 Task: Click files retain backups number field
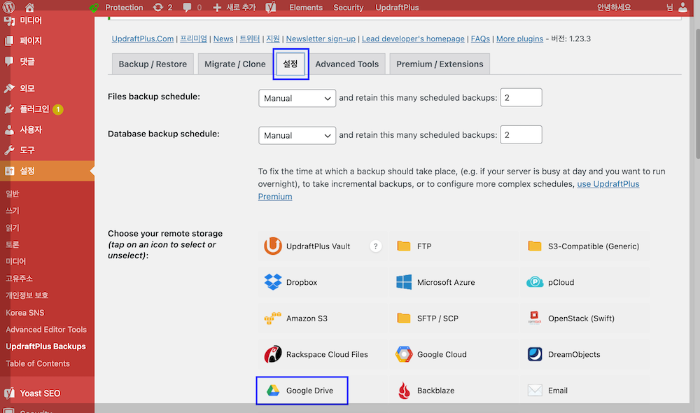pos(521,97)
